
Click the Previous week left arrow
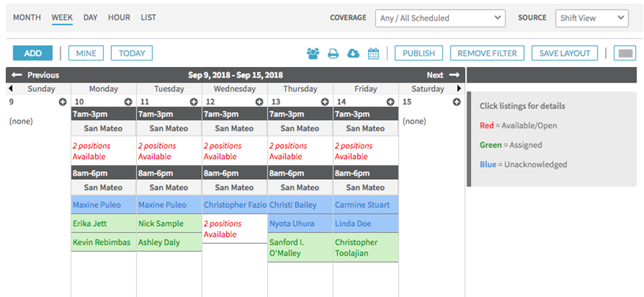point(16,75)
